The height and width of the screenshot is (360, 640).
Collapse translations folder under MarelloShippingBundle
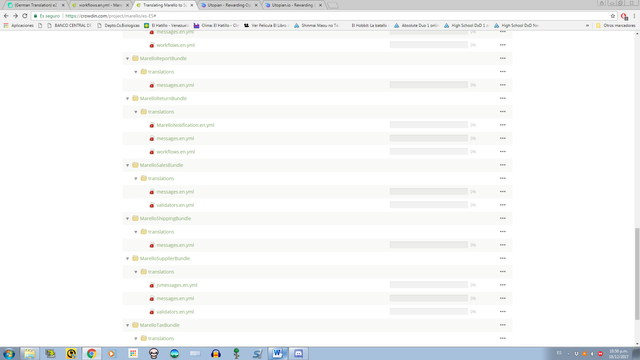coord(136,232)
